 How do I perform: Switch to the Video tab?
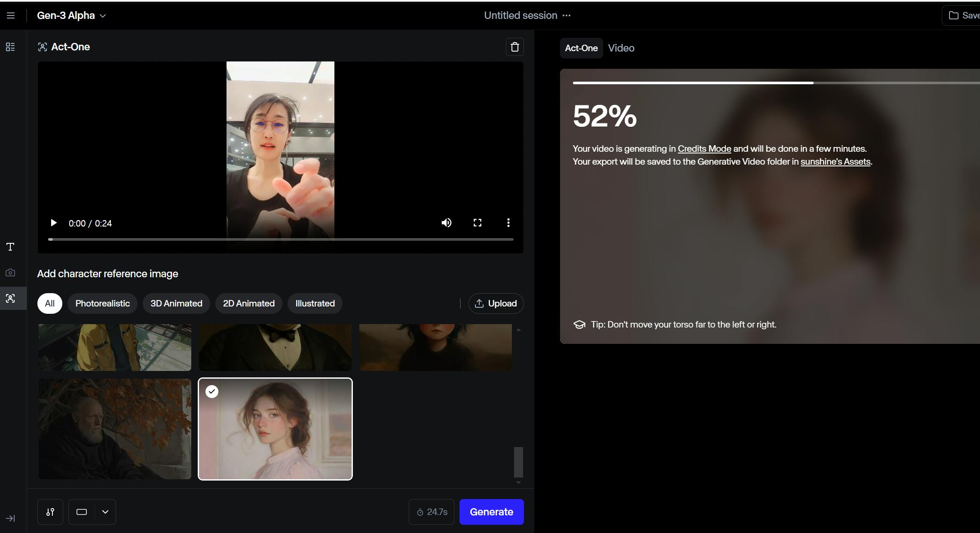tap(621, 48)
